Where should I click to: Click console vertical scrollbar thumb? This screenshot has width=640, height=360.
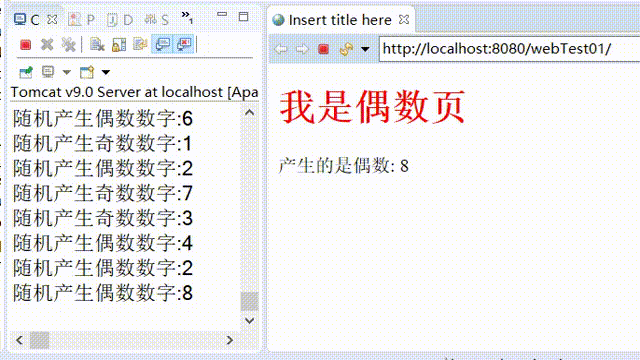click(249, 301)
